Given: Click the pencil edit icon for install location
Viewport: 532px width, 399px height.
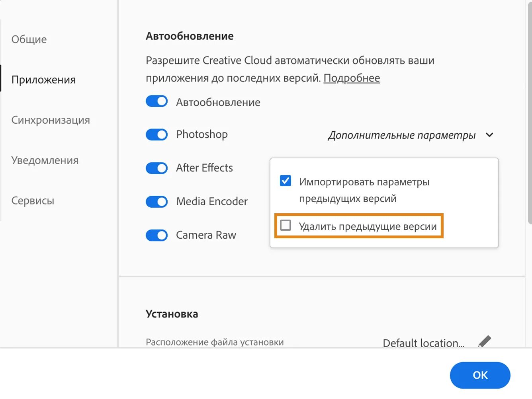Looking at the screenshot, I should 485,341.
